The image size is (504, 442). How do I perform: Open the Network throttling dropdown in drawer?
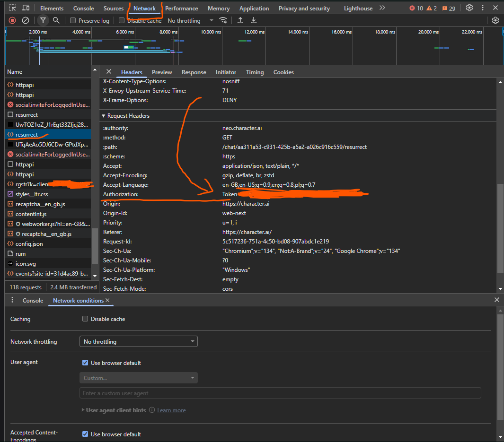click(x=139, y=341)
